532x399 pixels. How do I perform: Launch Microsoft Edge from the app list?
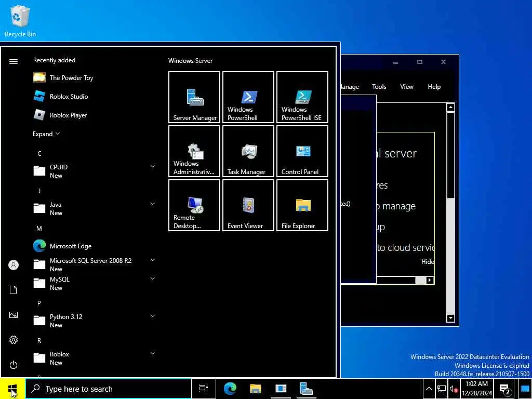(94, 246)
